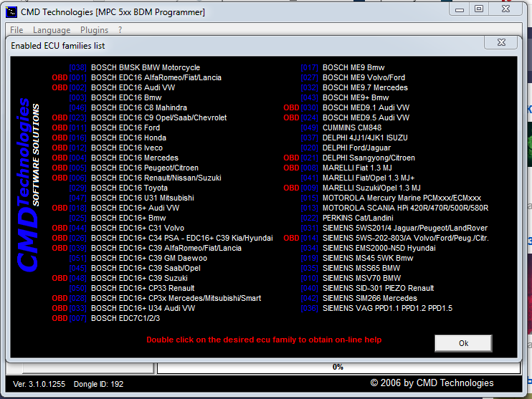The width and height of the screenshot is (532, 399).
Task: Click the CMD Technologies title bar icon
Action: click(11, 12)
